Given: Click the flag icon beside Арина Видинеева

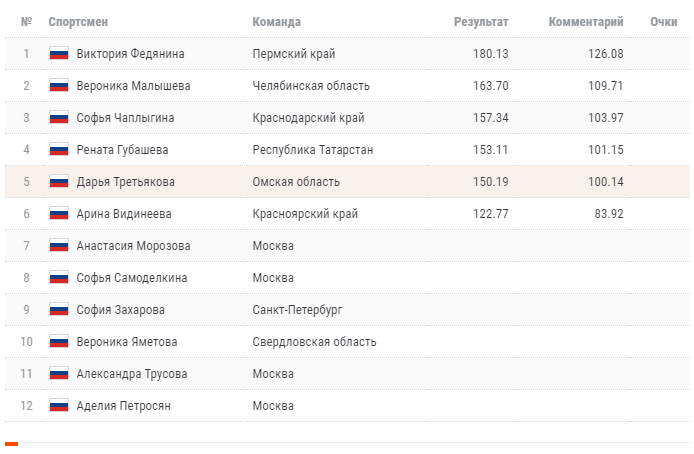Looking at the screenshot, I should click(x=58, y=214).
